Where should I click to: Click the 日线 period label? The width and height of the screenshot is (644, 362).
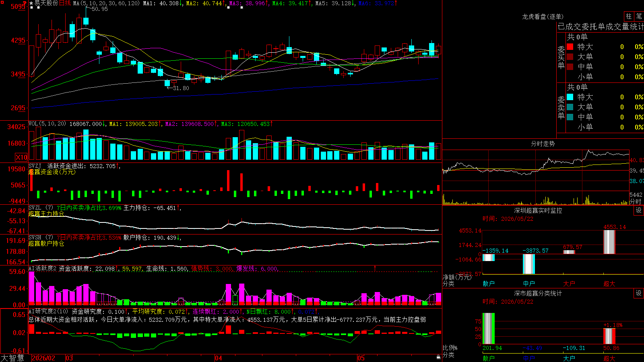65,3
